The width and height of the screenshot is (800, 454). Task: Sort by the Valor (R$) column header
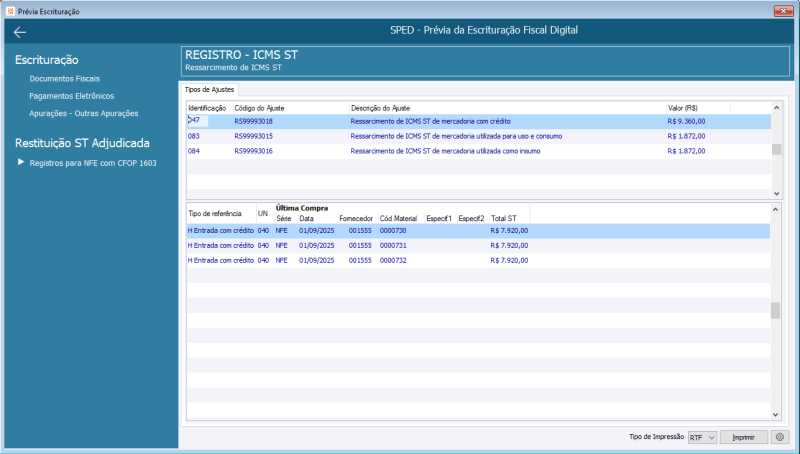pyautogui.click(x=698, y=108)
